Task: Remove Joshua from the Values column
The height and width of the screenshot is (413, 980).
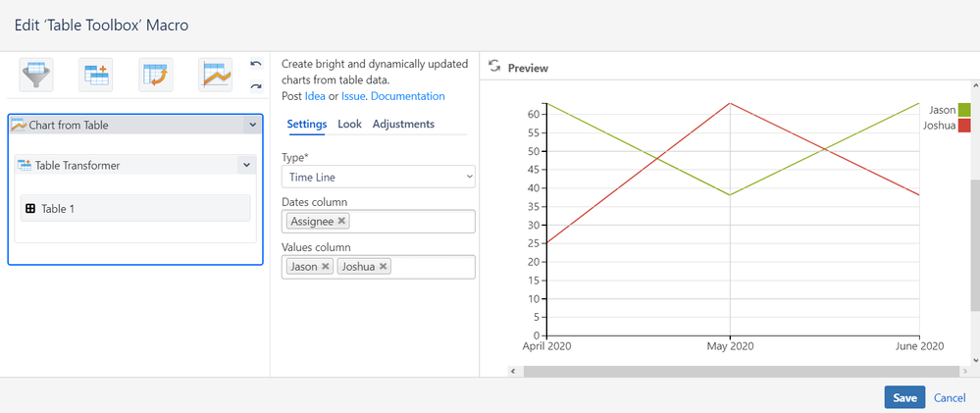Action: (x=384, y=267)
